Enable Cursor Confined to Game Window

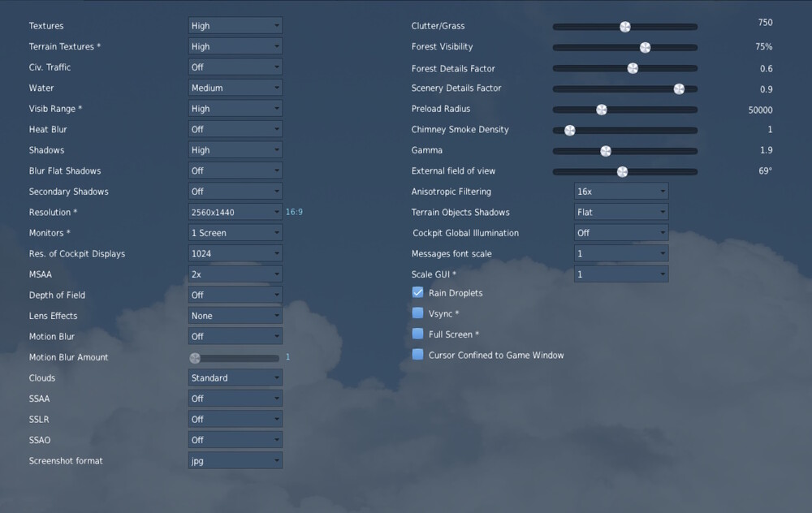tap(417, 355)
